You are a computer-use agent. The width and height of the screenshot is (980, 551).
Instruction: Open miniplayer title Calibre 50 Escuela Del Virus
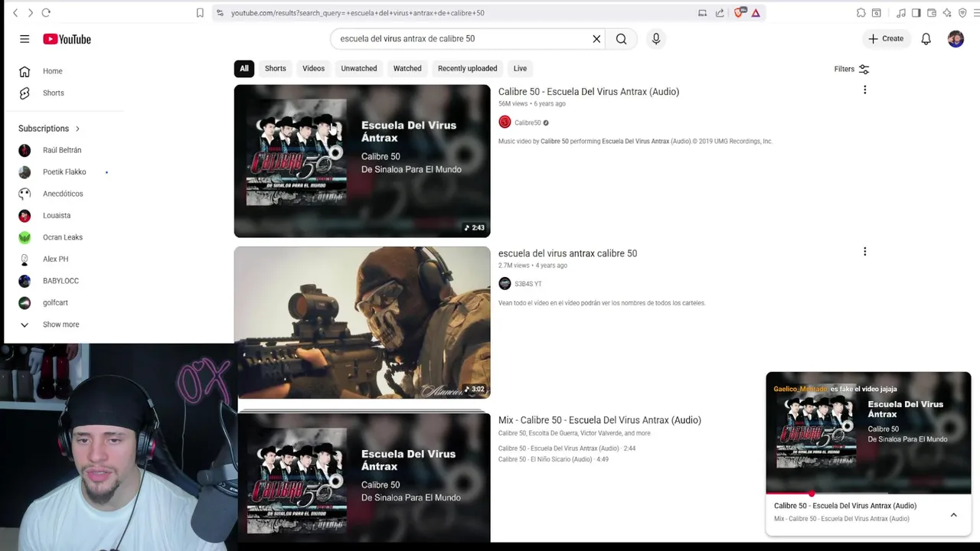845,506
